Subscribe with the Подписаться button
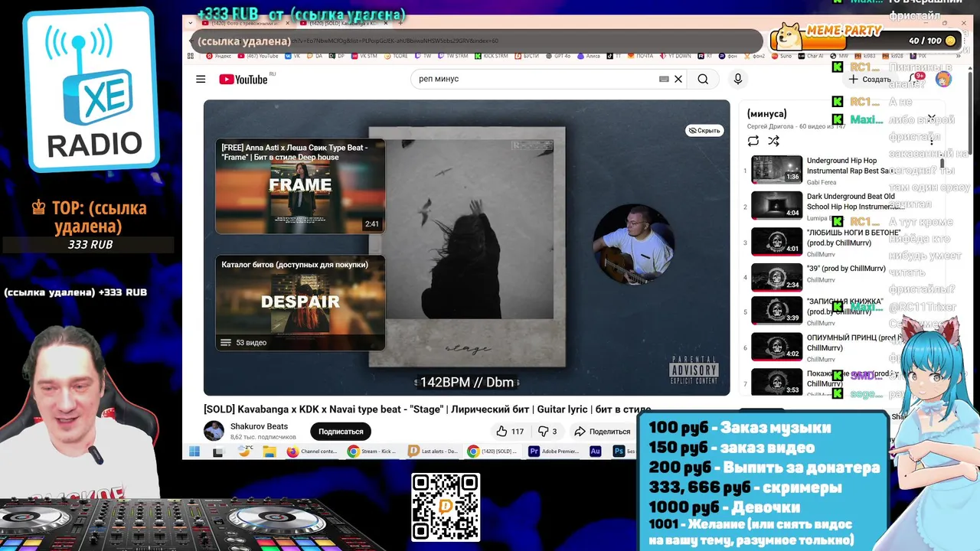Image resolution: width=980 pixels, height=551 pixels. [341, 432]
